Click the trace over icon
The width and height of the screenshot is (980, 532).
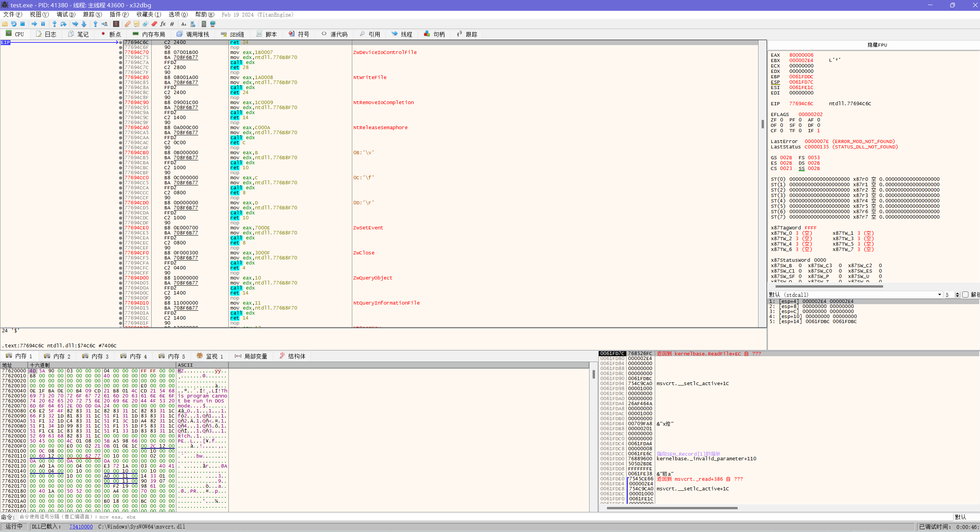coord(84,24)
